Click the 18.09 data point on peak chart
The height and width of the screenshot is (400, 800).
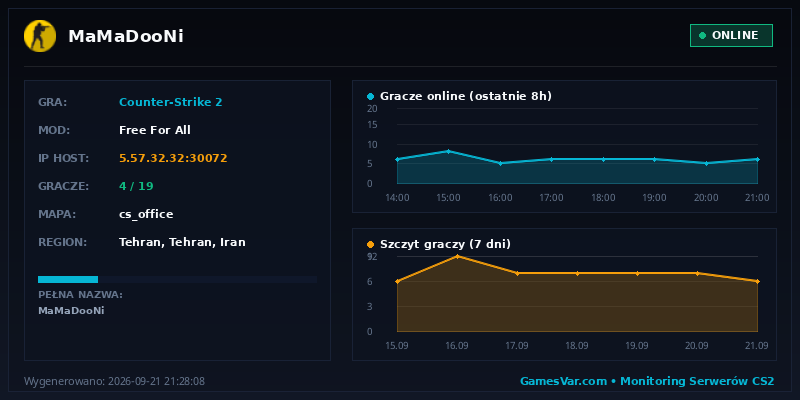(577, 273)
